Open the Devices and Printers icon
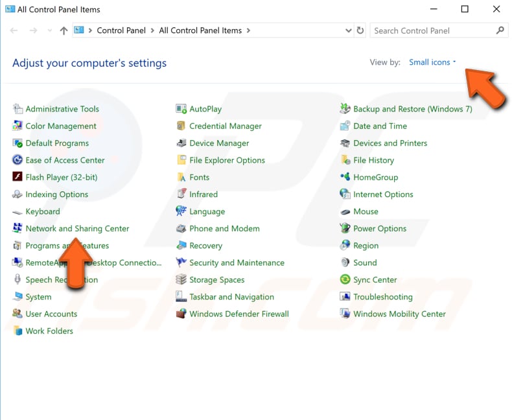 click(x=345, y=143)
